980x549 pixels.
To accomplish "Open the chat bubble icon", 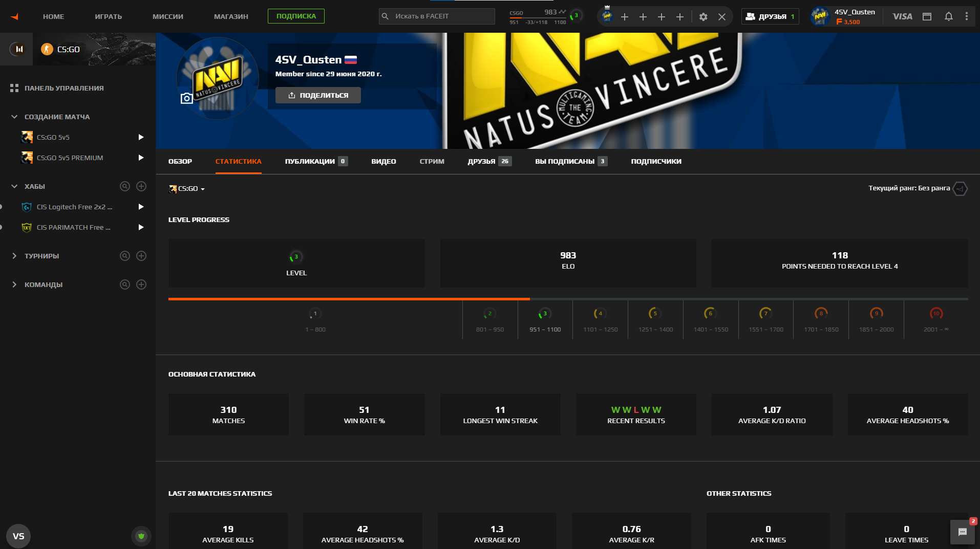I will (x=962, y=532).
